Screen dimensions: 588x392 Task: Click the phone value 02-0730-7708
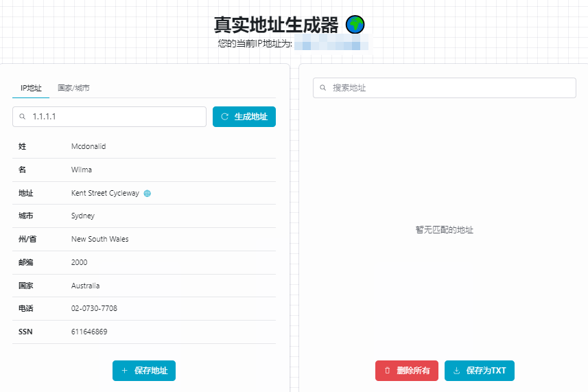(x=94, y=308)
